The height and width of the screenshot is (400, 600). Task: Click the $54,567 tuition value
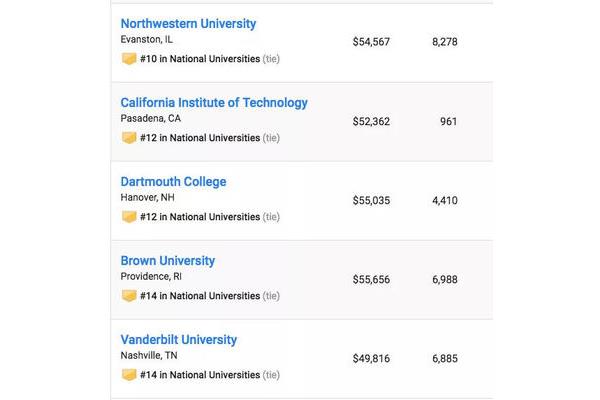point(371,42)
